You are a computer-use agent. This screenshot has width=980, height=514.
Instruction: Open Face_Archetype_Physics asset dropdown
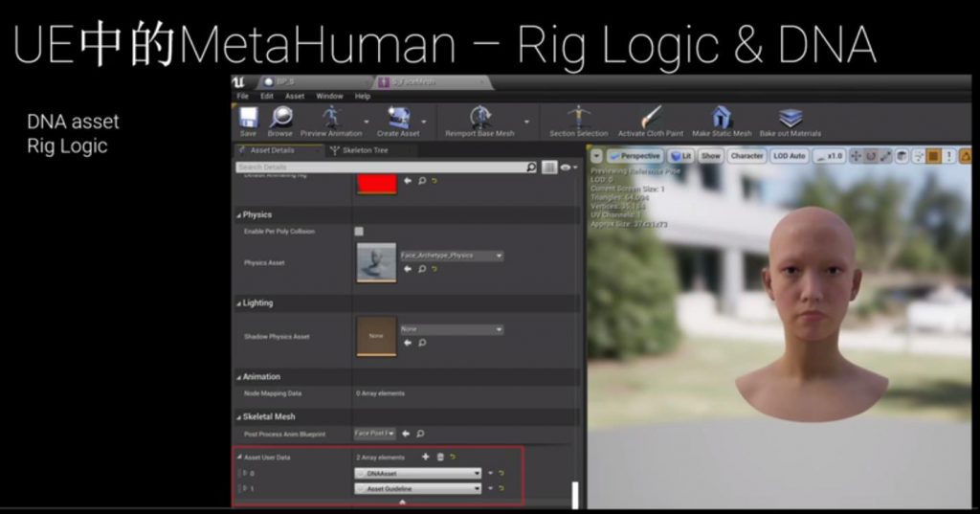click(x=452, y=256)
